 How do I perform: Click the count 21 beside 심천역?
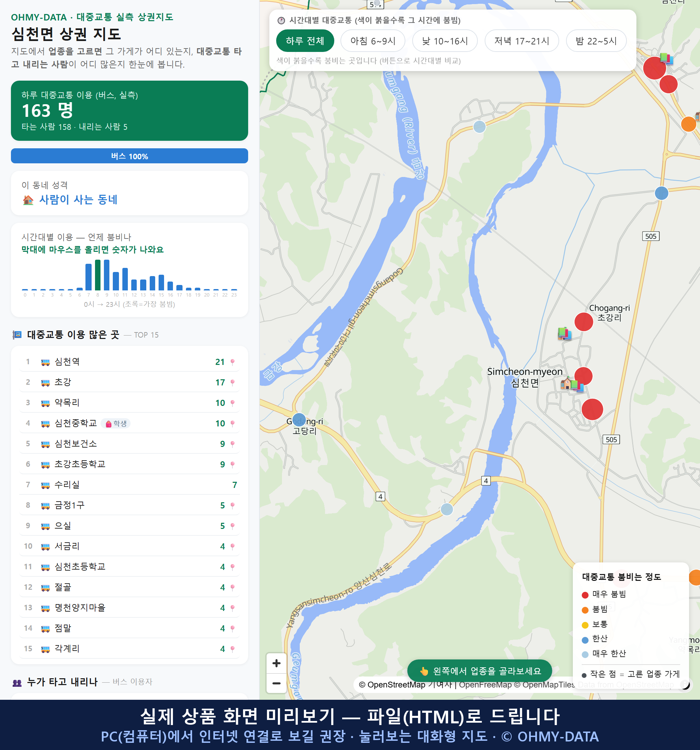[x=220, y=362]
